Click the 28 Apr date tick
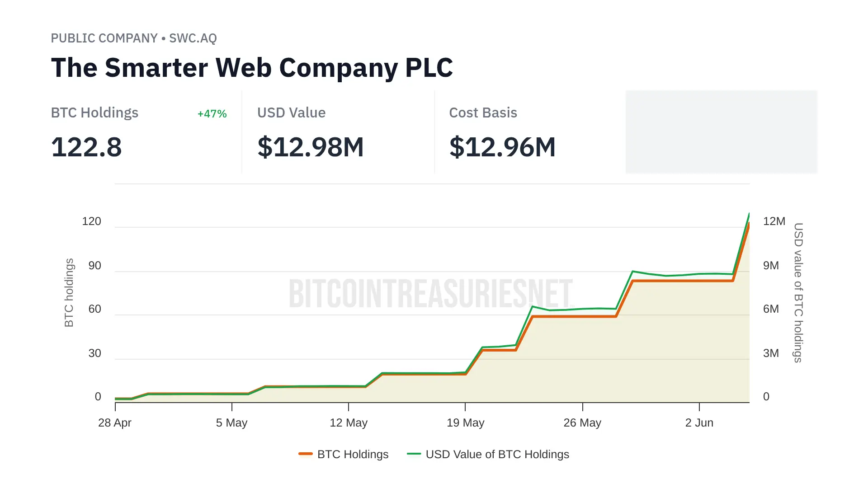868x488 pixels. (x=115, y=423)
